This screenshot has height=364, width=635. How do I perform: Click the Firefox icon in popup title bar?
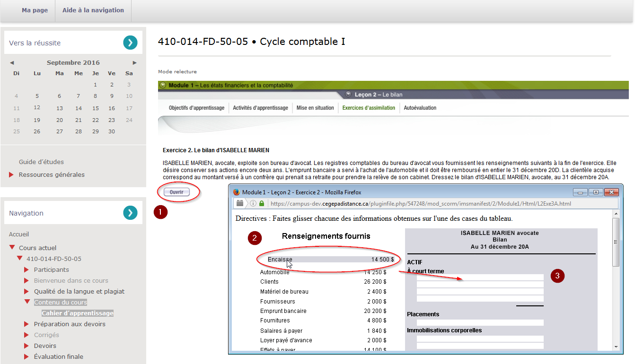pos(236,192)
